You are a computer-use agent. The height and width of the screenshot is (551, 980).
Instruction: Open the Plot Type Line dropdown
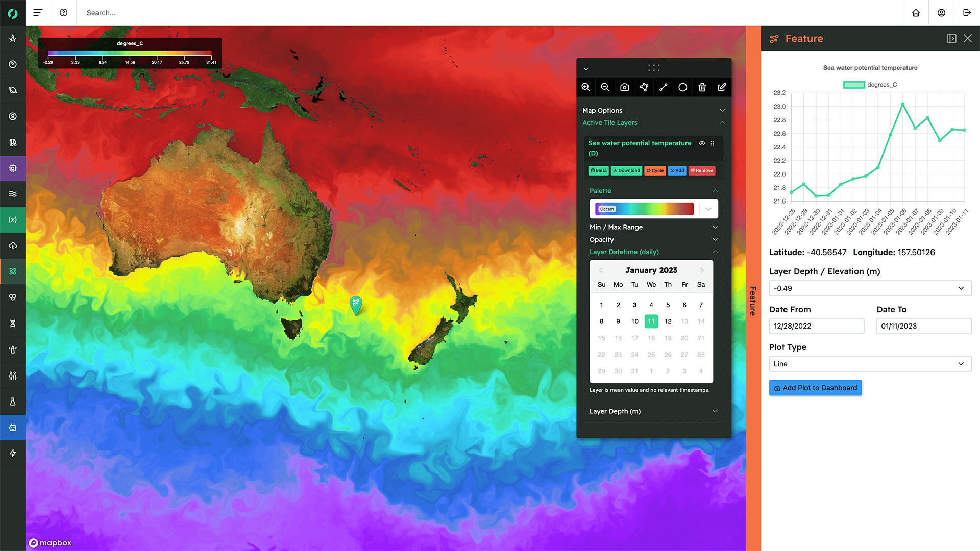pyautogui.click(x=870, y=364)
